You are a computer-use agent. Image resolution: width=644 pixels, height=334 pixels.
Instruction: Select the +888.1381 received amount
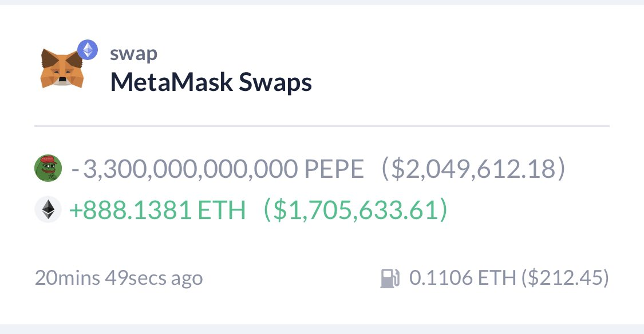(130, 210)
